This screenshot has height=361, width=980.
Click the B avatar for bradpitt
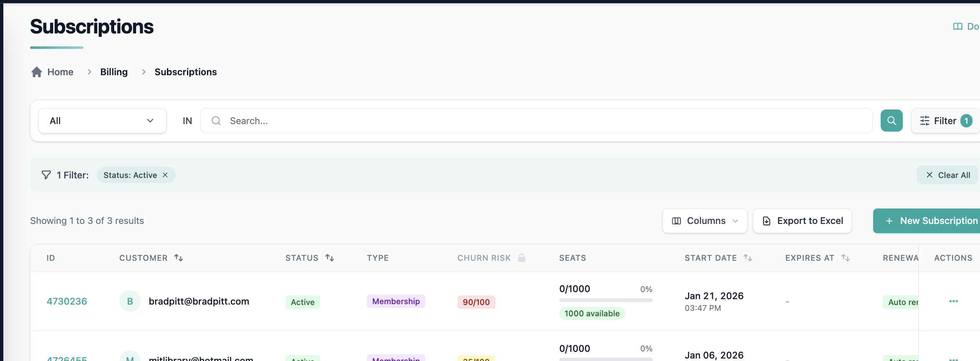pos(130,301)
